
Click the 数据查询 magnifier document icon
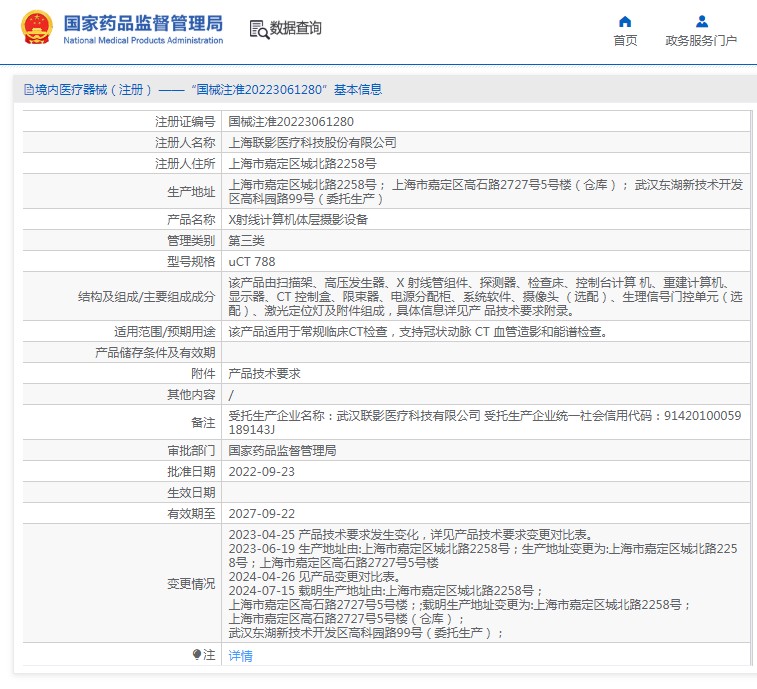[x=259, y=30]
